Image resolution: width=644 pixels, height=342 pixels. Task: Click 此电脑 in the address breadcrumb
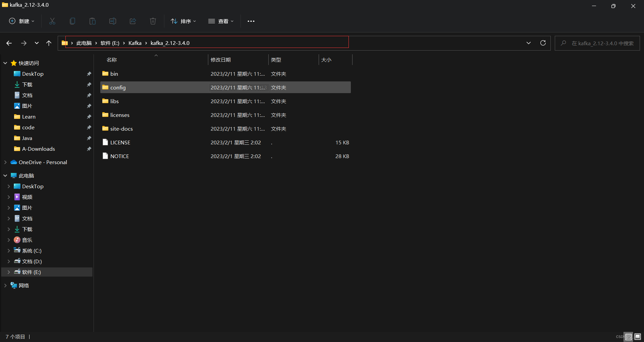[84, 43]
